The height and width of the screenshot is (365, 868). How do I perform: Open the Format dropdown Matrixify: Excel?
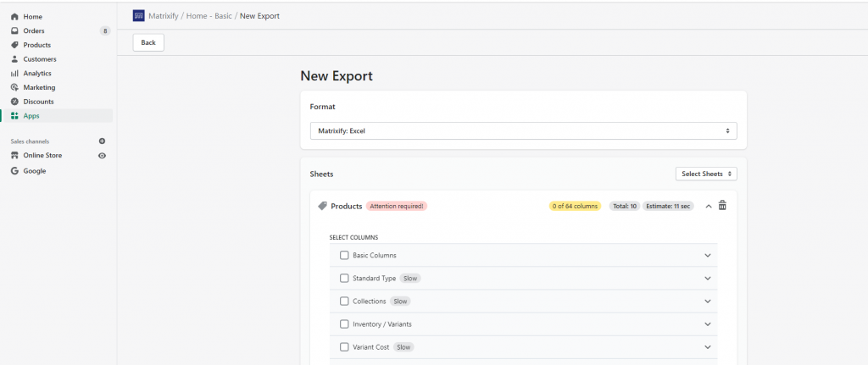[523, 131]
